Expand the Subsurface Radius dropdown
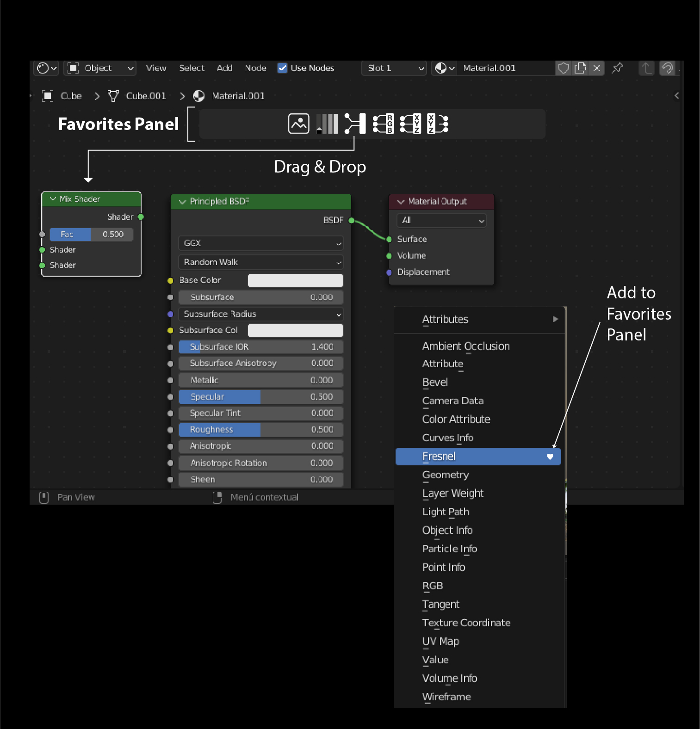The height and width of the screenshot is (729, 700). pos(261,314)
